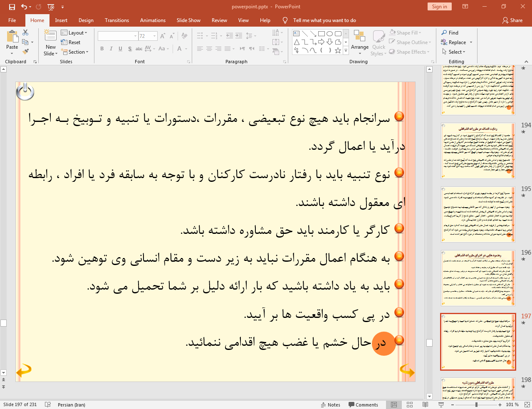532x409 pixels.
Task: Open the font size dropdown showing 72
Action: point(154,36)
